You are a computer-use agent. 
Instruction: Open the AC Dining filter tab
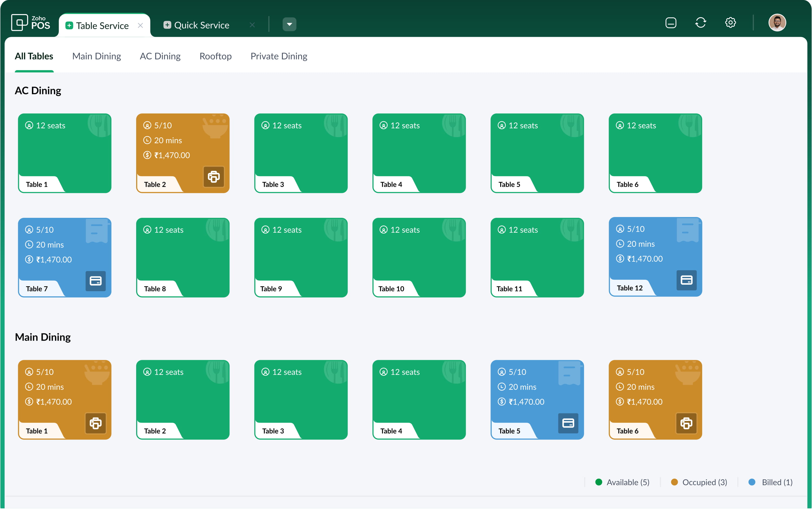point(160,56)
